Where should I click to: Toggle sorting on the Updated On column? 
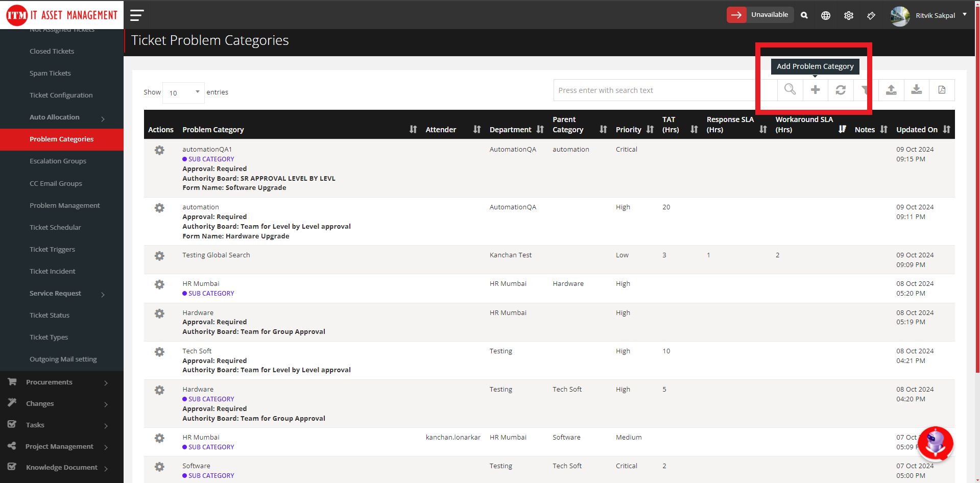(947, 129)
